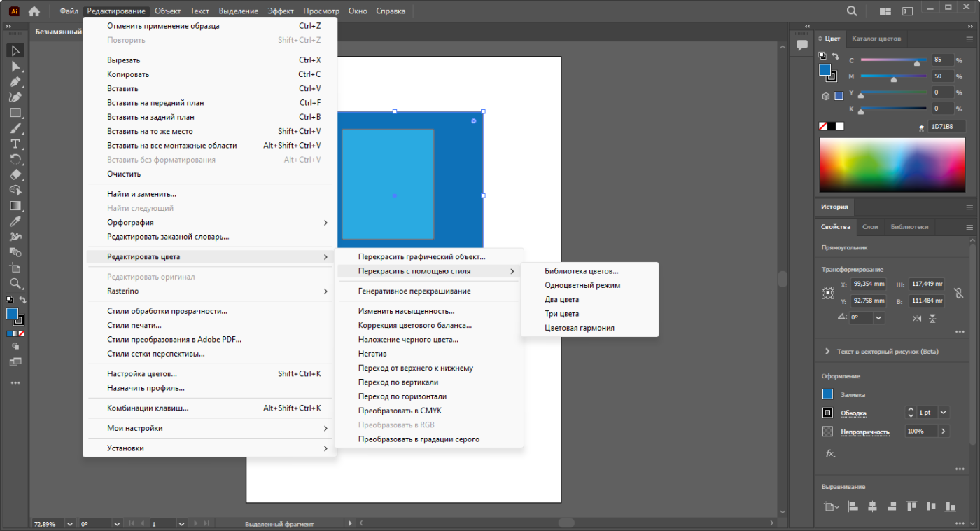Swap fill and stroke in Color panel
The width and height of the screenshot is (980, 531).
pos(835,56)
